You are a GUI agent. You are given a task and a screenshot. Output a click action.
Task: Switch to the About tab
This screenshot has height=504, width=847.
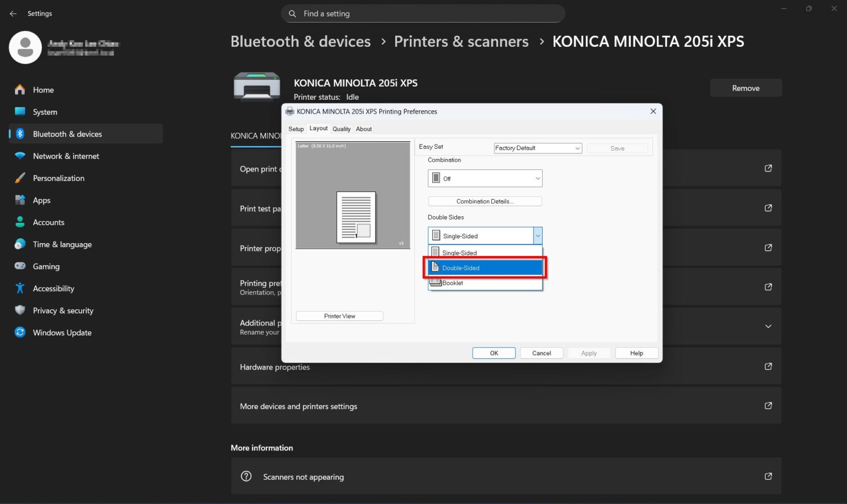click(x=364, y=129)
